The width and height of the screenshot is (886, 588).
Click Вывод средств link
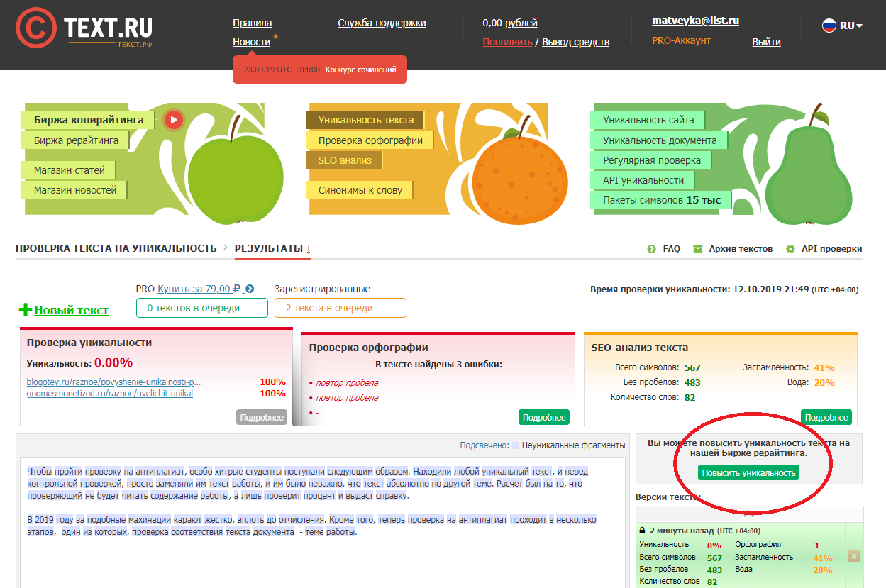click(575, 42)
